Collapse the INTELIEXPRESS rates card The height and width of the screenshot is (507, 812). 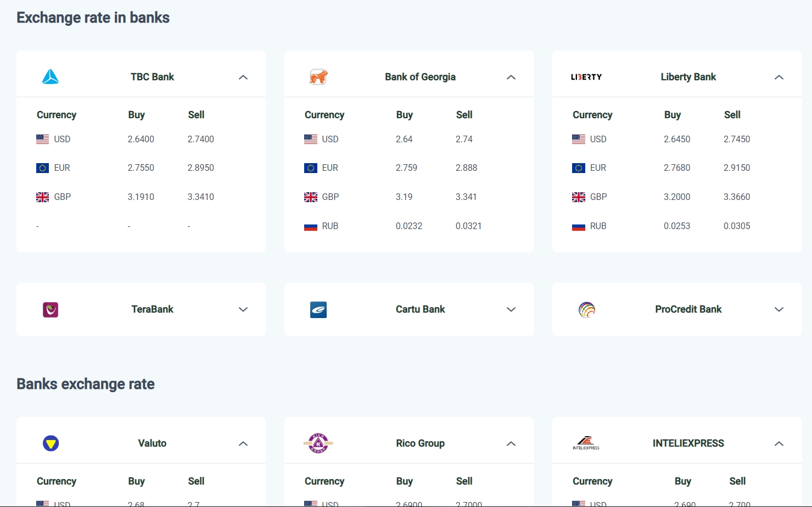(x=779, y=444)
